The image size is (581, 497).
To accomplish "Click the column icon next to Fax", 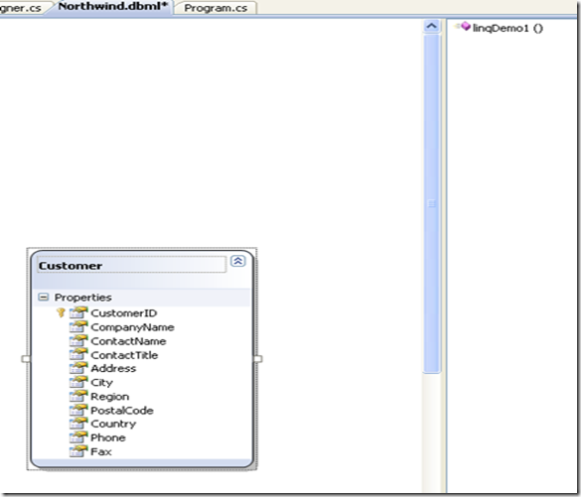I will tap(78, 451).
